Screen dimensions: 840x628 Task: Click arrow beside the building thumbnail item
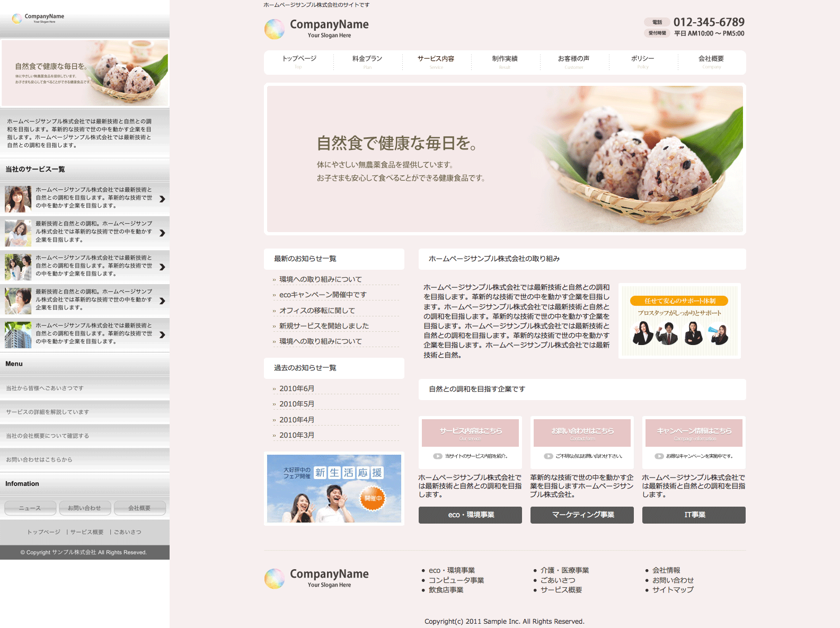[162, 334]
